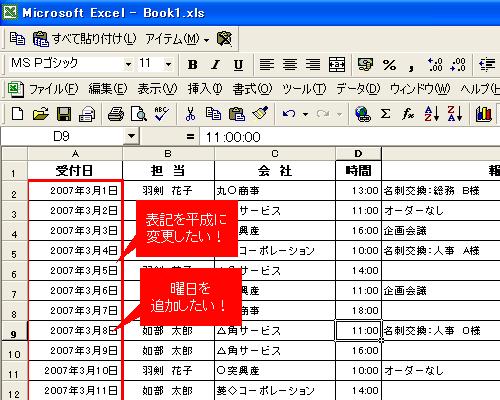Run the ABC spelling check icon
The height and width of the screenshot is (400, 500).
click(x=162, y=114)
